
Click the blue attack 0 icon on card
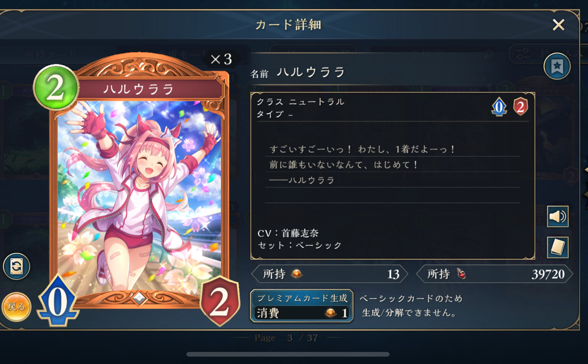58,301
